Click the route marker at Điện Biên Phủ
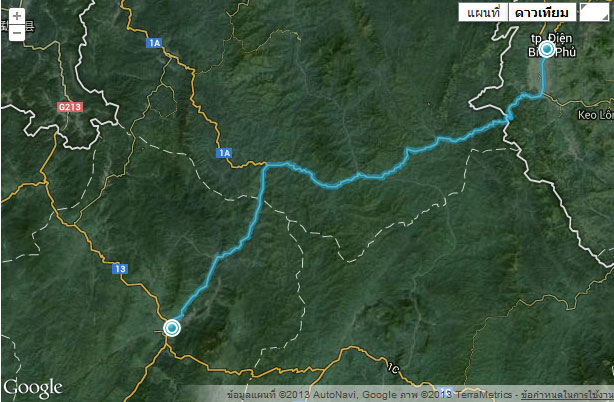Screen dimensions: 614x402 click(546, 50)
